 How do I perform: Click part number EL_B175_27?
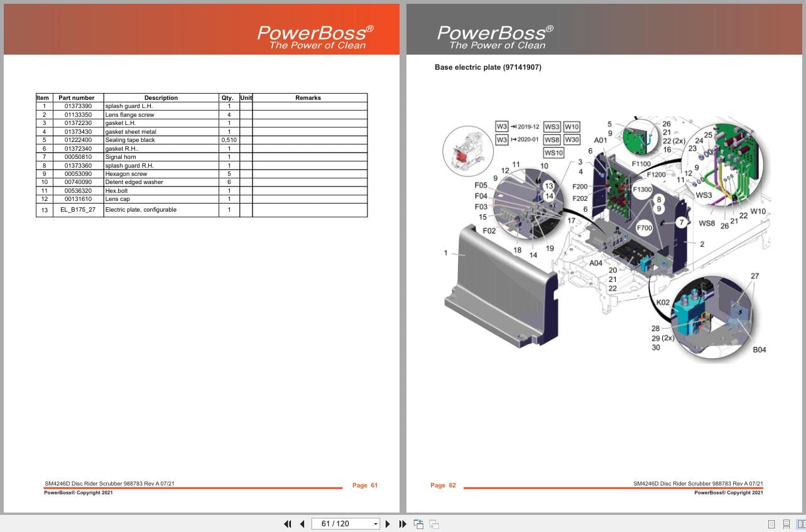78,210
